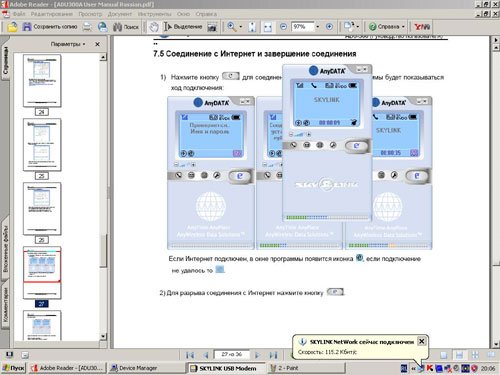Enable Facing pages layout view

tap(491, 355)
